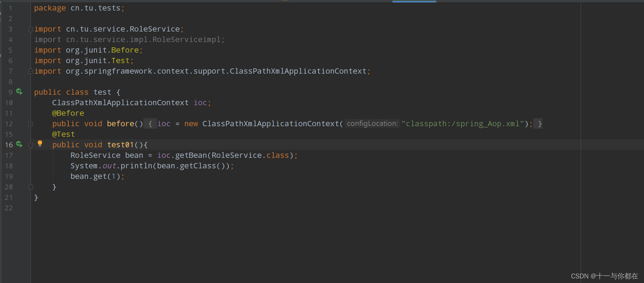The height and width of the screenshot is (283, 644).
Task: Expand the collapsed closing brace of before()
Action: click(x=538, y=124)
